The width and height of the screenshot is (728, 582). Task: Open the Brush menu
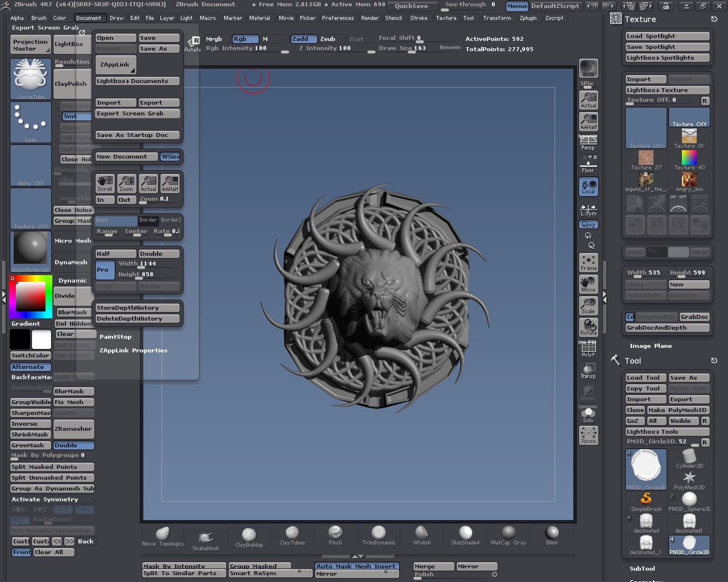click(39, 18)
